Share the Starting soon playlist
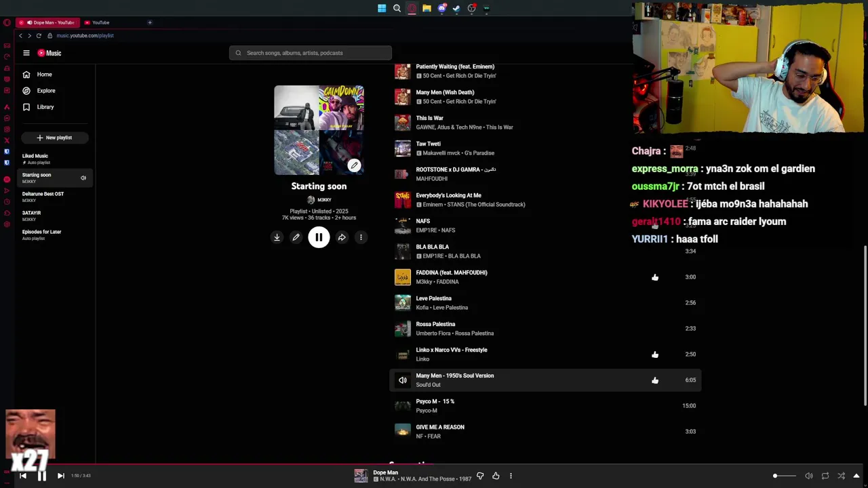The width and height of the screenshot is (868, 488). coord(342,237)
